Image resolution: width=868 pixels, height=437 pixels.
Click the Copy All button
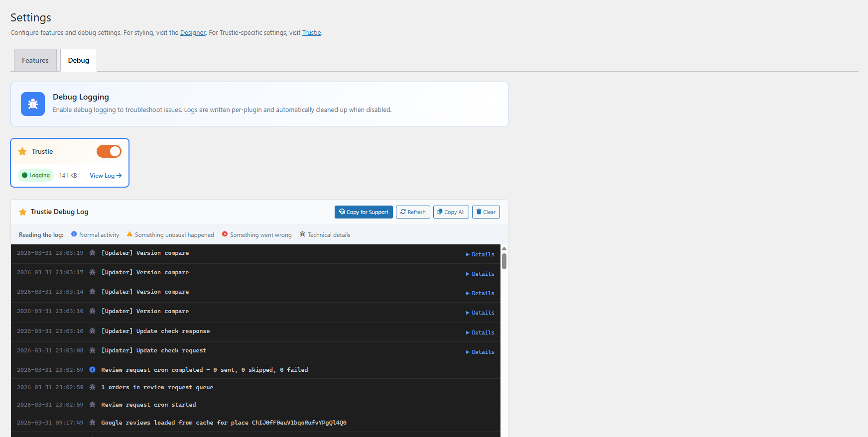point(451,212)
